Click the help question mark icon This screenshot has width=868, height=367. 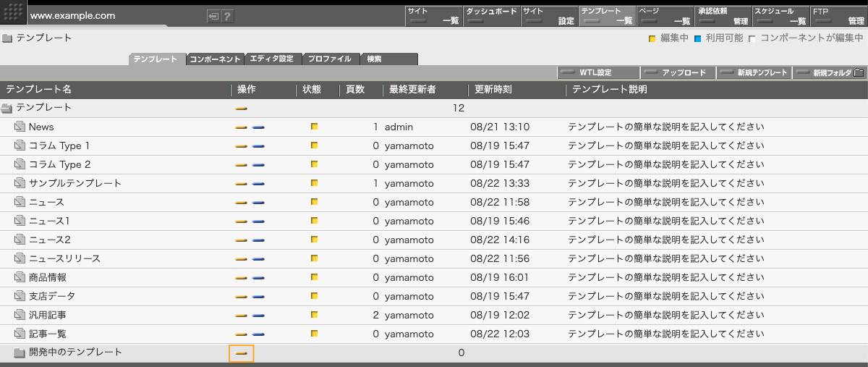tap(227, 16)
